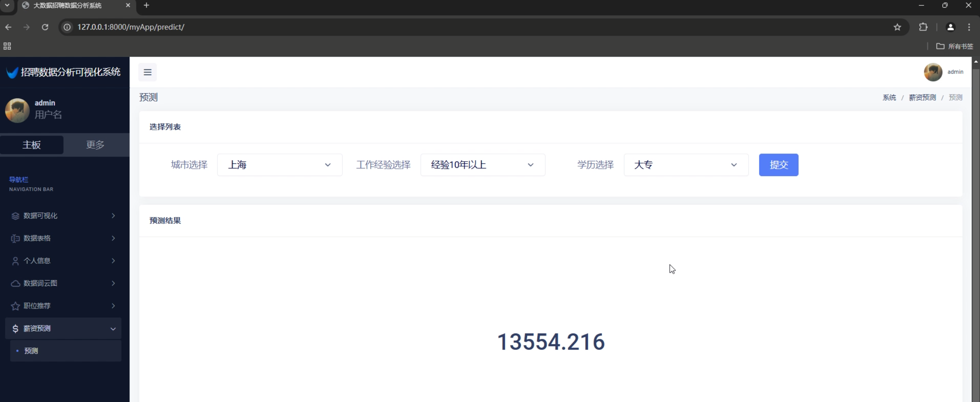Viewport: 980px width, 402px height.
Task: Click the 工作经验选择 label
Action: 383,165
